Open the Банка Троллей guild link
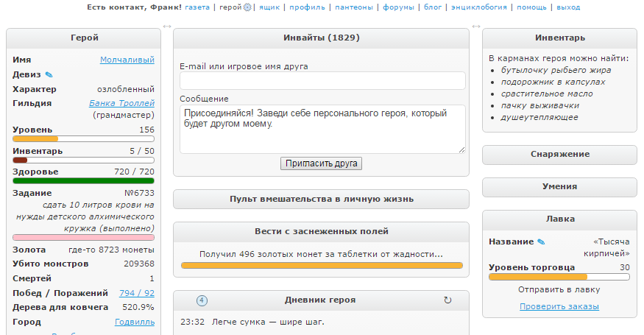The width and height of the screenshot is (644, 335). coord(121,103)
